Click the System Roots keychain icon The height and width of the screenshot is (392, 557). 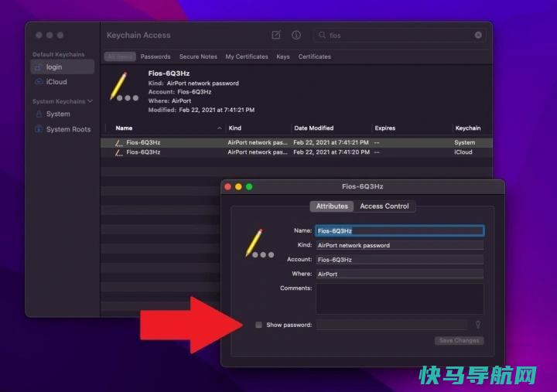39,129
